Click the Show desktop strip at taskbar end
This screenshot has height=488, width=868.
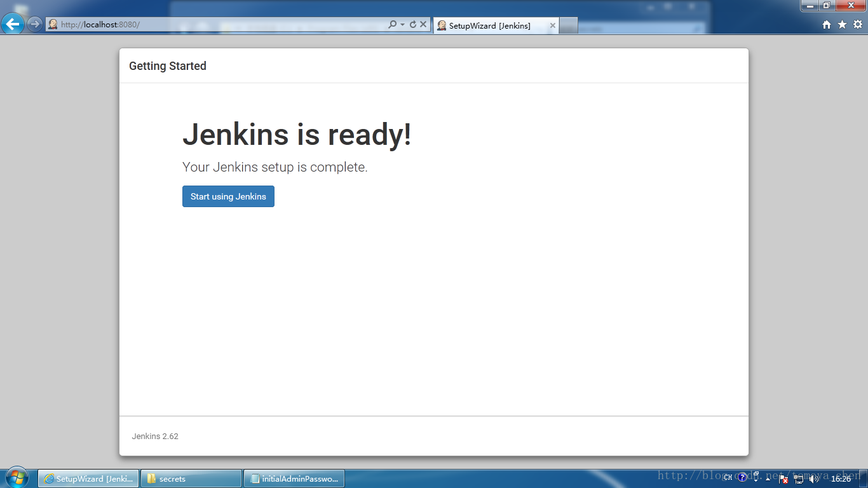(x=864, y=478)
